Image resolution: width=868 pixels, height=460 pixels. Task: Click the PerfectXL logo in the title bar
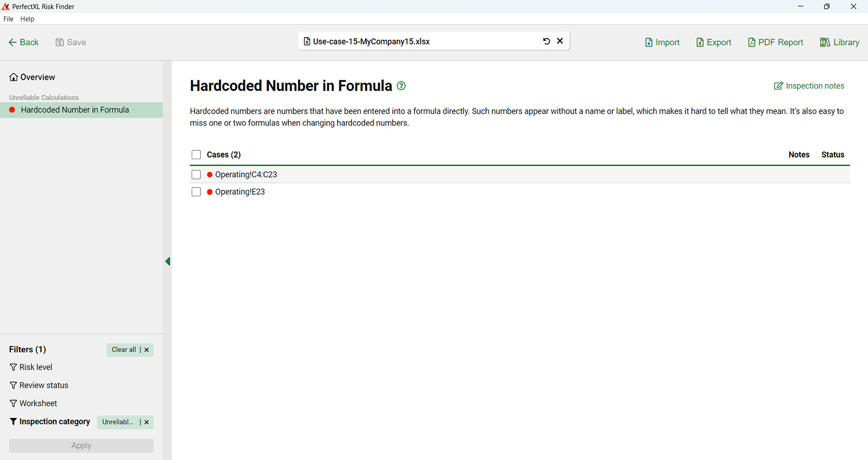pyautogui.click(x=5, y=7)
